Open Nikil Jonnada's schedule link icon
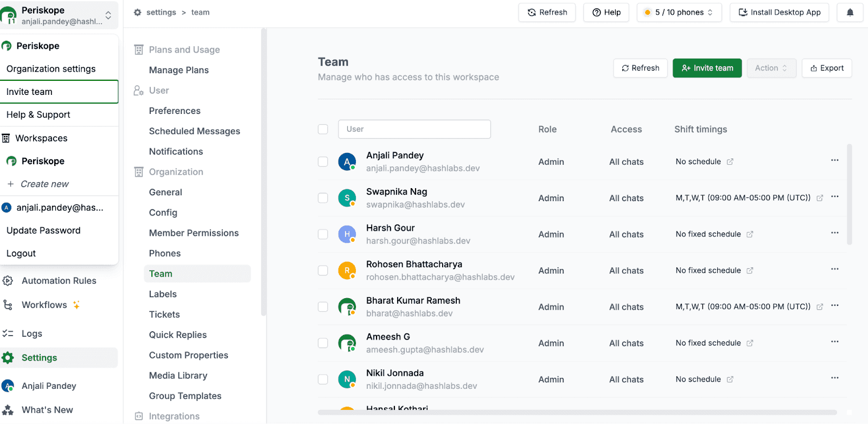The width and height of the screenshot is (868, 424). tap(730, 380)
